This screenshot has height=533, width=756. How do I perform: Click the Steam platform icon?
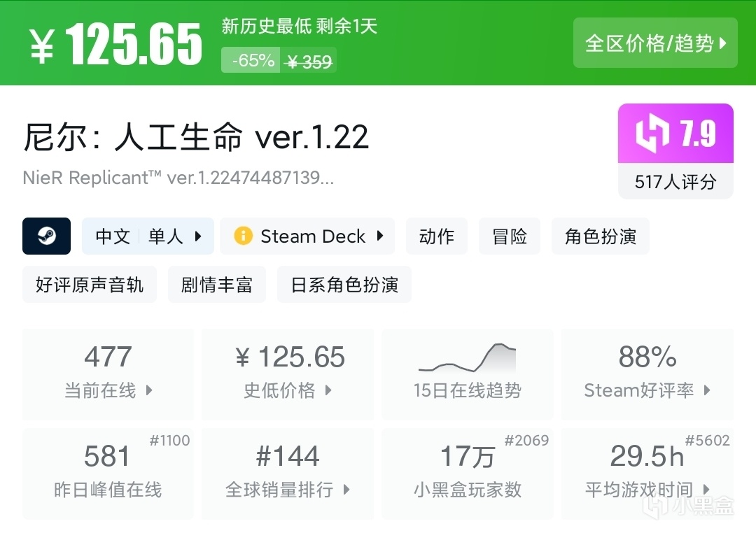click(x=46, y=236)
